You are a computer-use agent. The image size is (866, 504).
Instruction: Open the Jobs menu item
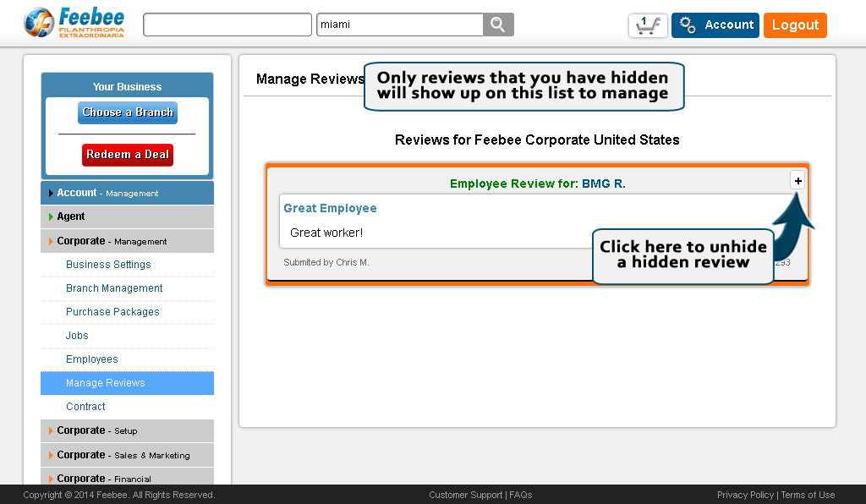click(x=76, y=335)
